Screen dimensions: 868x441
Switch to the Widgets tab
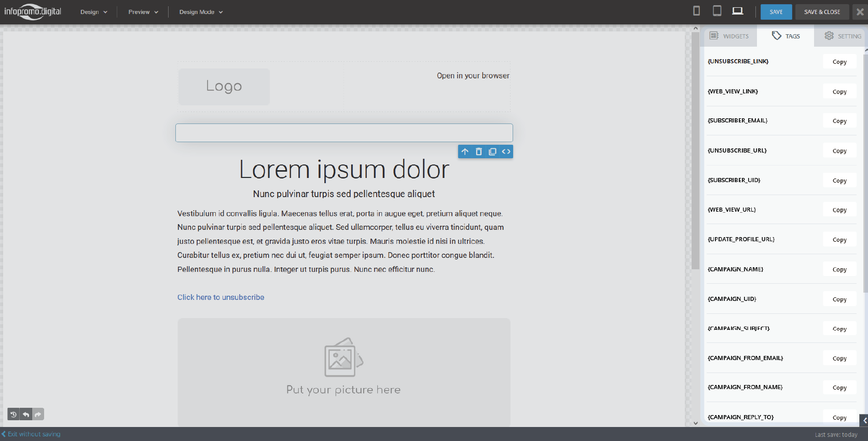[x=729, y=36]
